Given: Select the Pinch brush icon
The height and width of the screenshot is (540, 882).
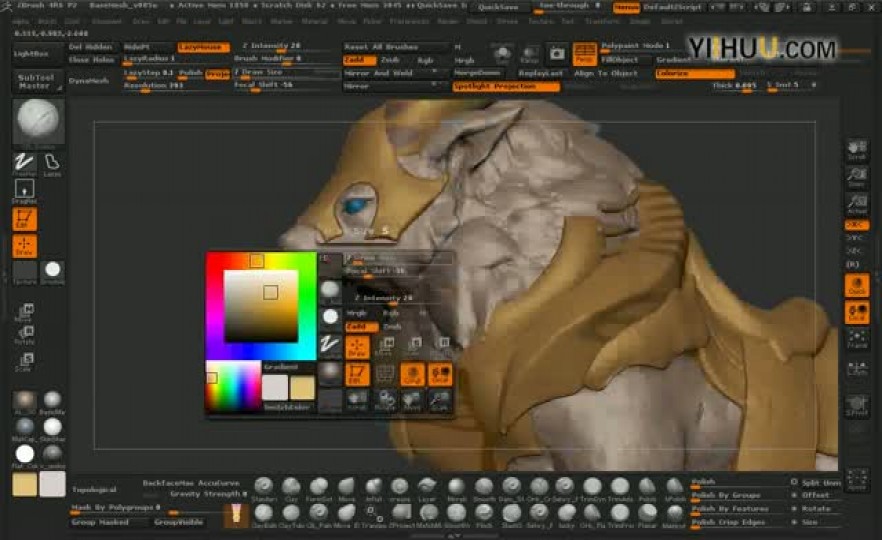Looking at the screenshot, I should coord(484,515).
